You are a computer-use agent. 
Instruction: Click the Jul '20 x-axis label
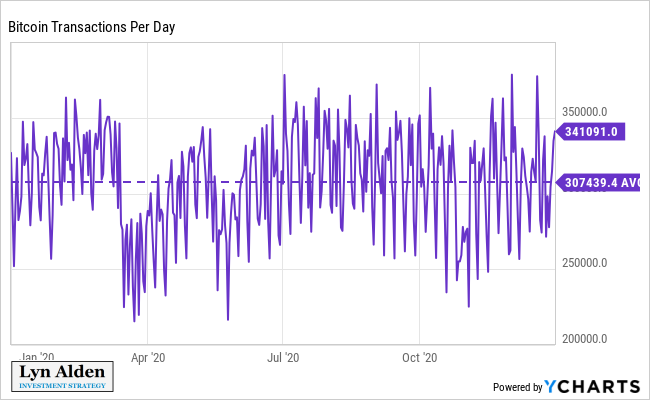(284, 356)
